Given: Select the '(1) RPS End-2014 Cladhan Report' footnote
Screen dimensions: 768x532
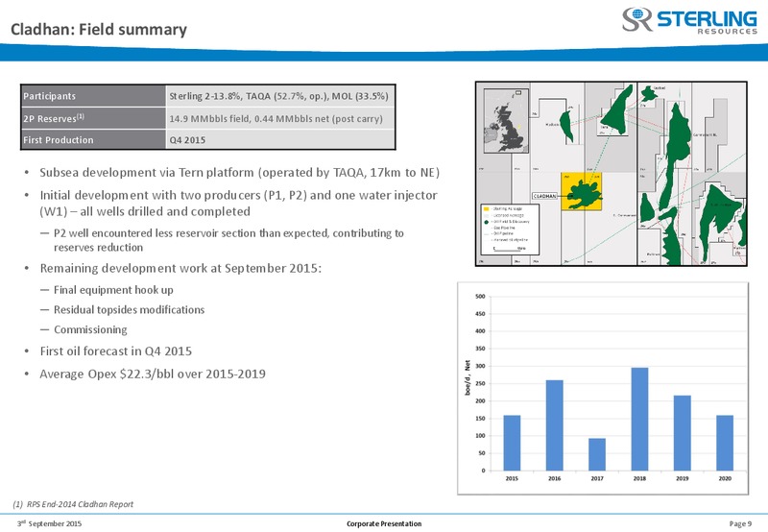Looking at the screenshot, I should tap(73, 504).
